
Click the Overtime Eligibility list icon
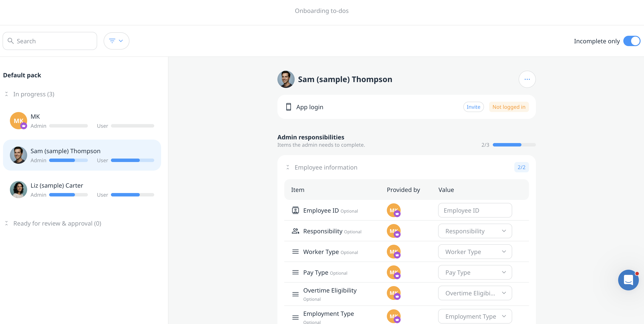click(296, 294)
